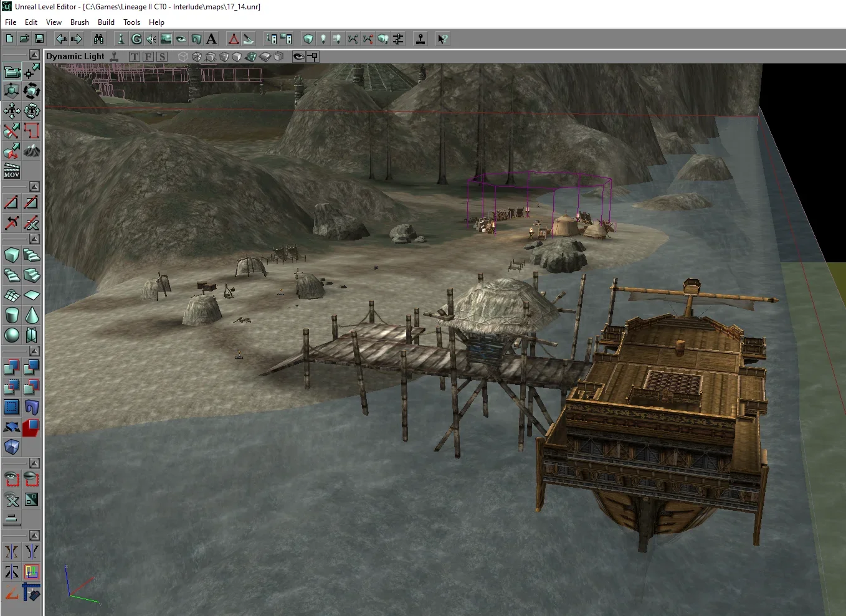Build a Cylinder brush primitive
Image resolution: width=846 pixels, height=616 pixels.
click(x=12, y=315)
